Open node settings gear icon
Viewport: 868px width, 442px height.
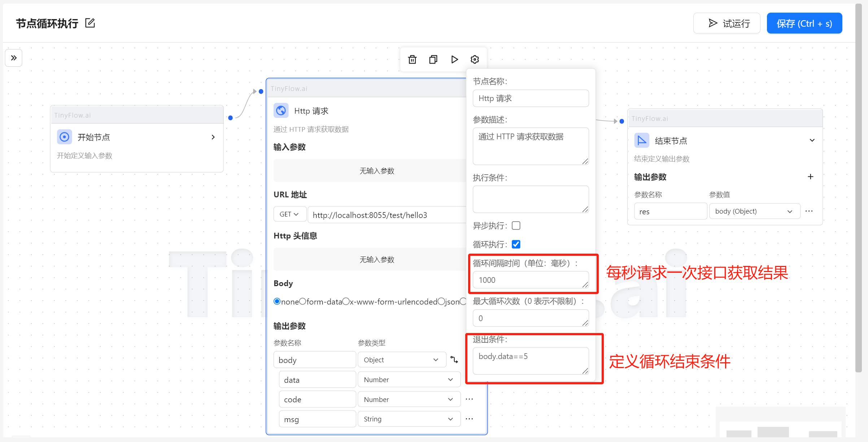coord(475,60)
